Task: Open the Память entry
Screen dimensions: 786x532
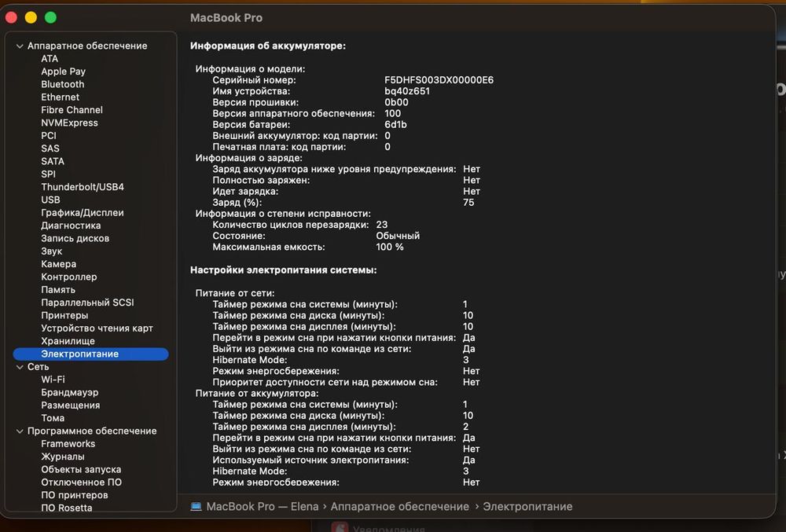Action: click(x=58, y=290)
